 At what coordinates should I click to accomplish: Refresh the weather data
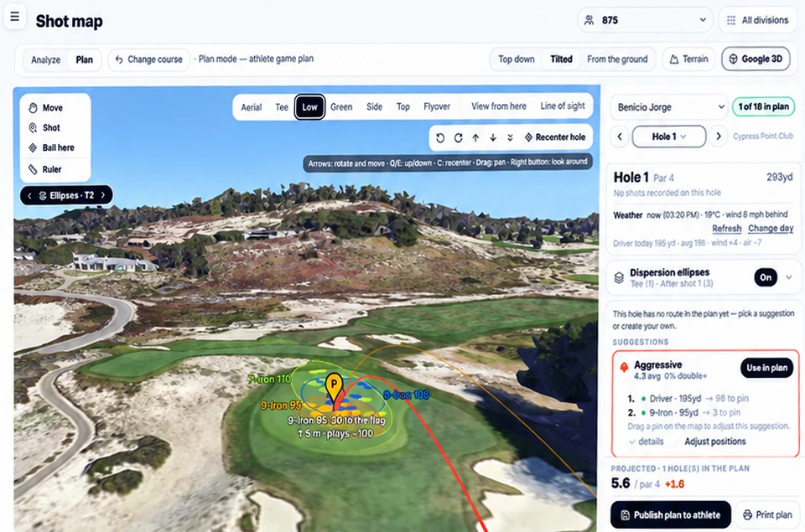pos(726,228)
